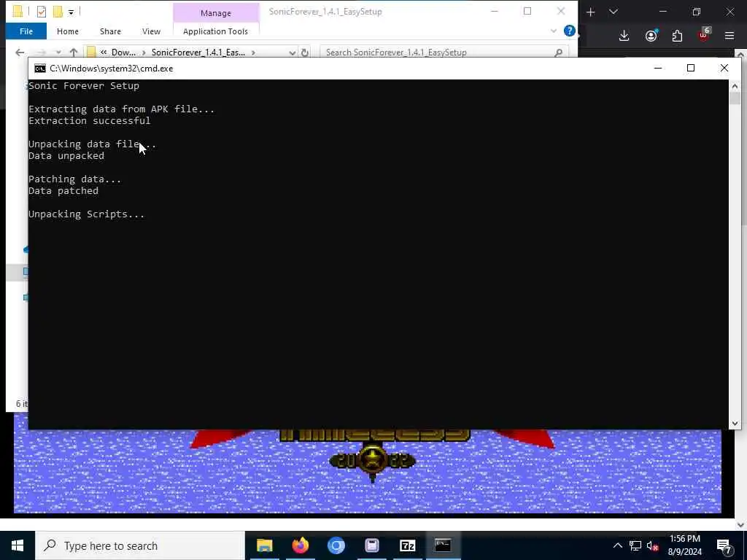Go back in File Explorer
747x560 pixels.
coord(20,52)
